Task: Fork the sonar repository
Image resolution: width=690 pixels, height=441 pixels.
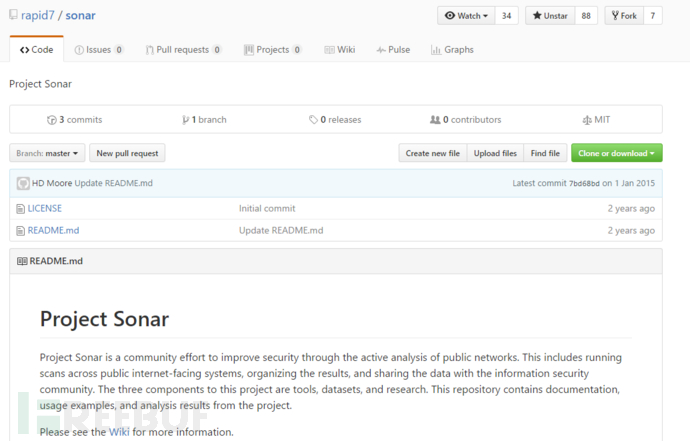Action: click(x=624, y=16)
